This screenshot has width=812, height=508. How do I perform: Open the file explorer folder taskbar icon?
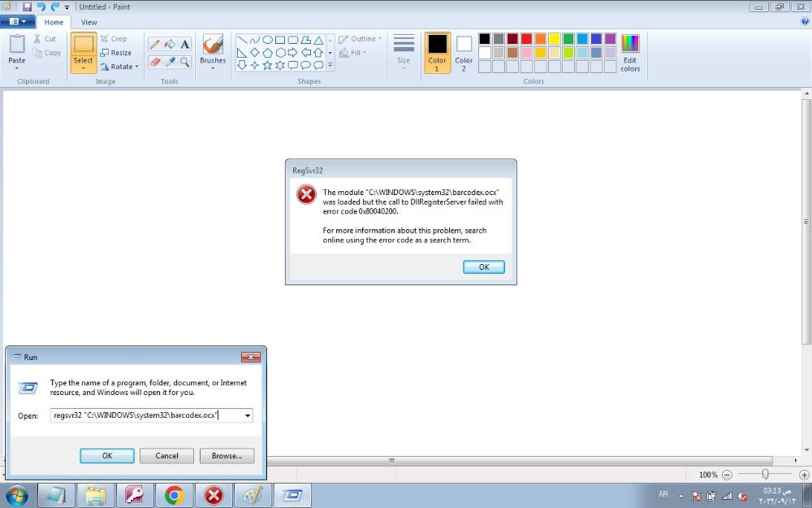click(96, 496)
